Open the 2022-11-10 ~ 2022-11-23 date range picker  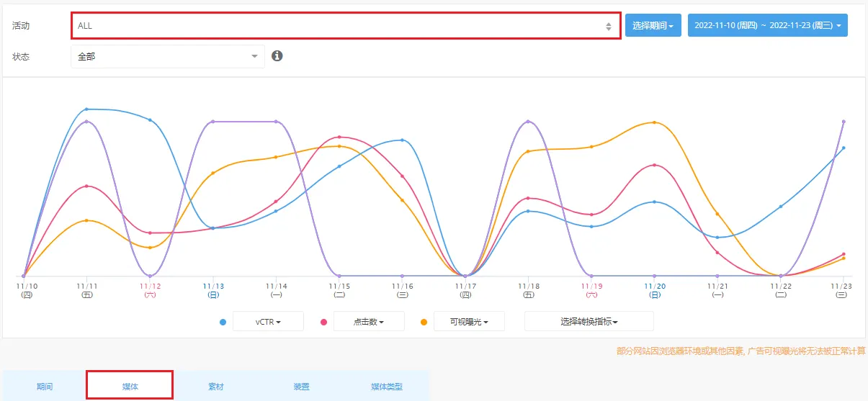click(767, 25)
